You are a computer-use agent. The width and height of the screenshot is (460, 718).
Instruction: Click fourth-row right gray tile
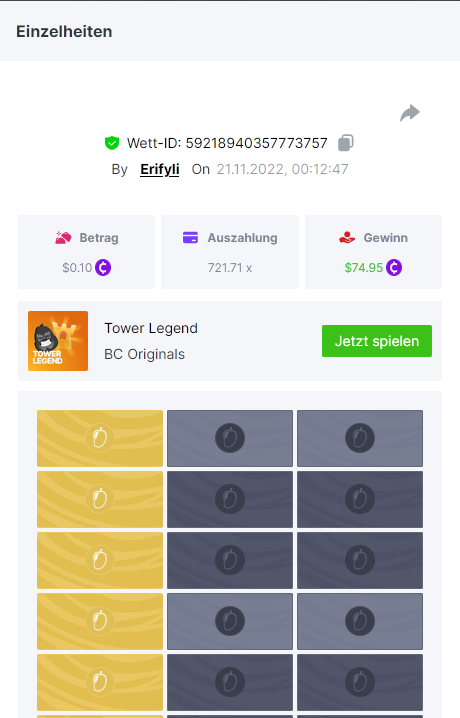point(360,621)
